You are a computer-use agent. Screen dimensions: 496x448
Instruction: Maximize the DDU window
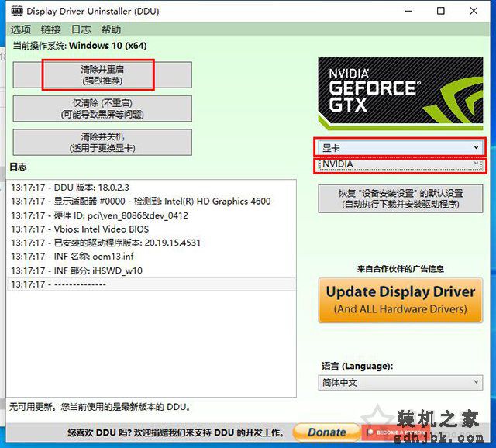pos(441,11)
